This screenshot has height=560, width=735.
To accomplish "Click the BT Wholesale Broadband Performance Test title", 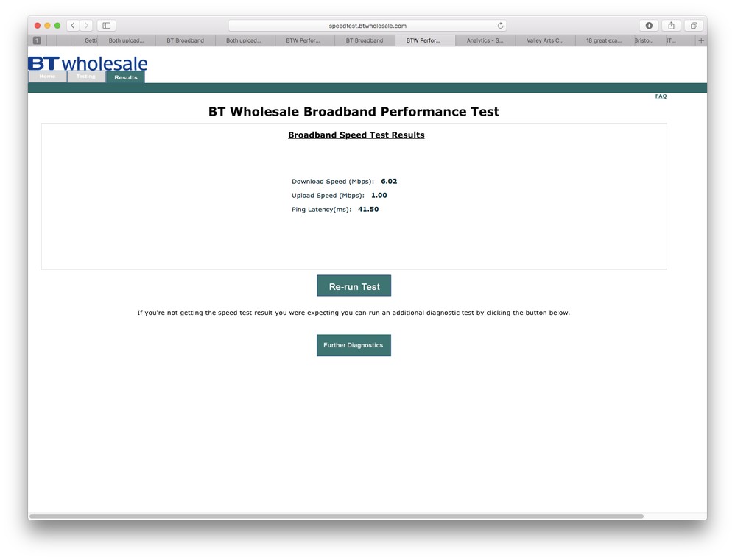I will click(354, 111).
